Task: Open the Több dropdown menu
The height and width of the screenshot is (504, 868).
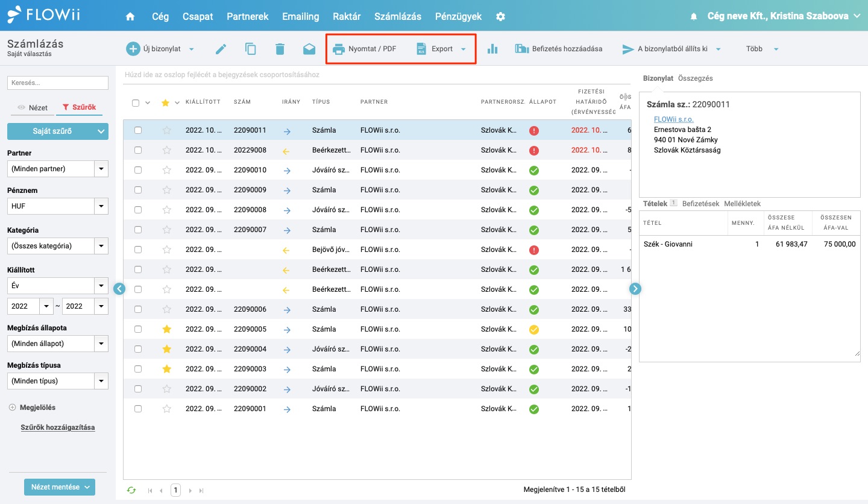Action: [x=763, y=49]
